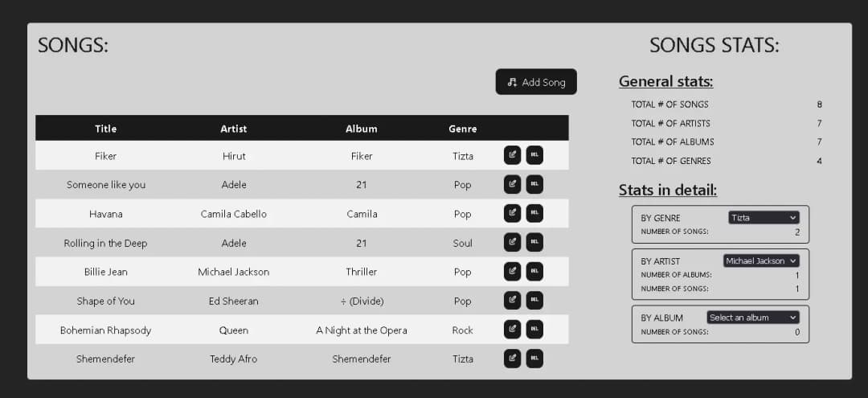This screenshot has width=868, height=398.
Task: Delete the Billie Jean song
Action: pyautogui.click(x=534, y=271)
